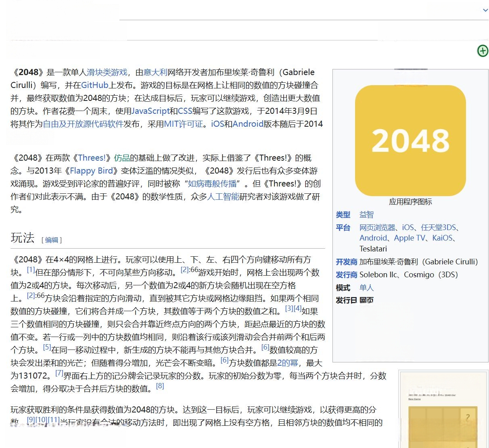Jump to footnote [7] after 131072
Viewport: 489px width, 448px height.
click(59, 373)
